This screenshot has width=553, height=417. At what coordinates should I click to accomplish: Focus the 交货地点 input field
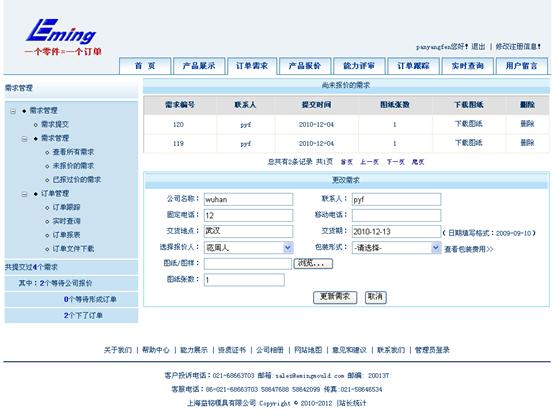[248, 231]
